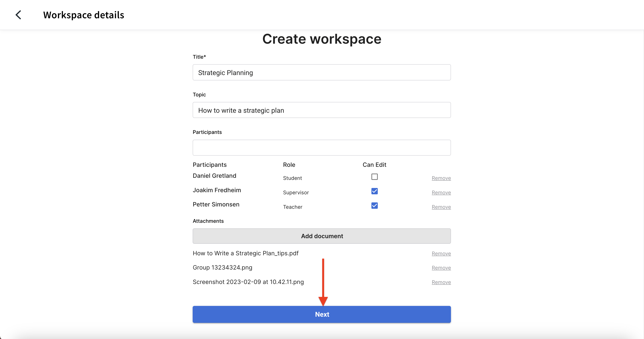Click the Student role of Daniel Gretland
644x339 pixels.
pos(292,178)
